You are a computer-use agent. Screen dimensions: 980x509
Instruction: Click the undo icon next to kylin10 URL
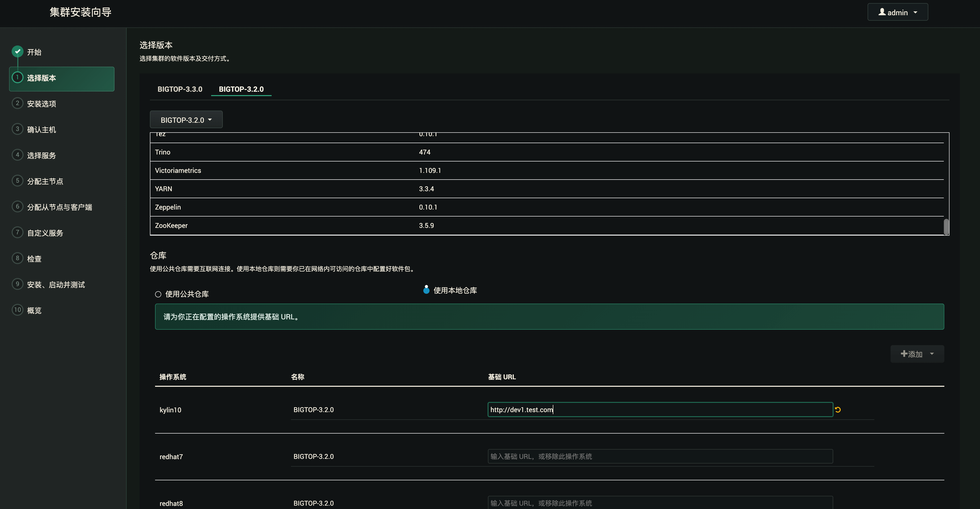[838, 410]
